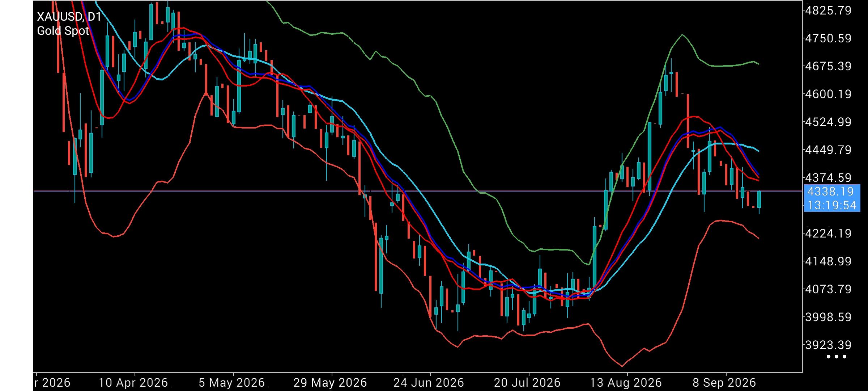Click the 4449.79 price scale label
Viewport: 868px width, 391px height.
pyautogui.click(x=828, y=150)
